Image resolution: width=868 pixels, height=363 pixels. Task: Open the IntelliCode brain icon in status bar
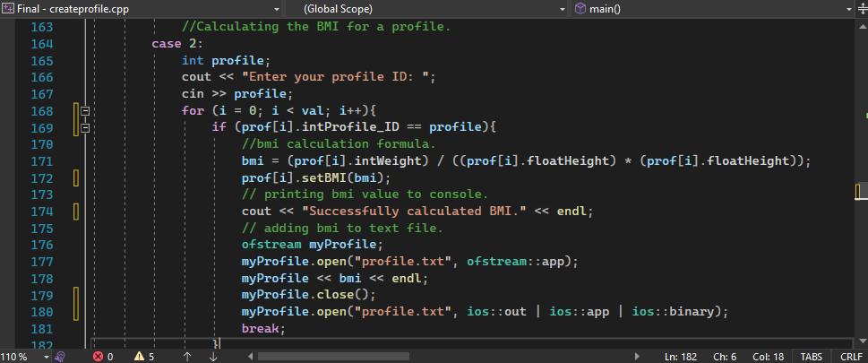pos(61,357)
